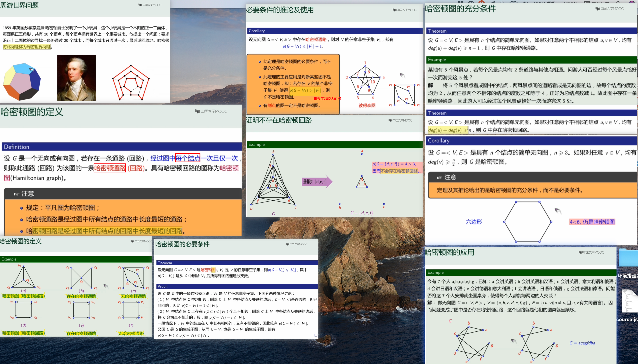Click the hand icon in the Corollary 注意 box
Viewport: 638px width, 364px height.
coord(440,178)
